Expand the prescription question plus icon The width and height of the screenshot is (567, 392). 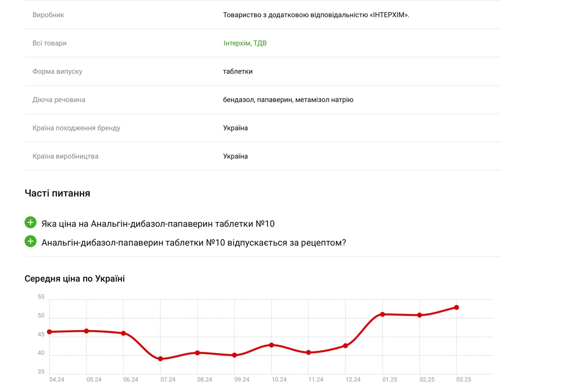point(31,241)
